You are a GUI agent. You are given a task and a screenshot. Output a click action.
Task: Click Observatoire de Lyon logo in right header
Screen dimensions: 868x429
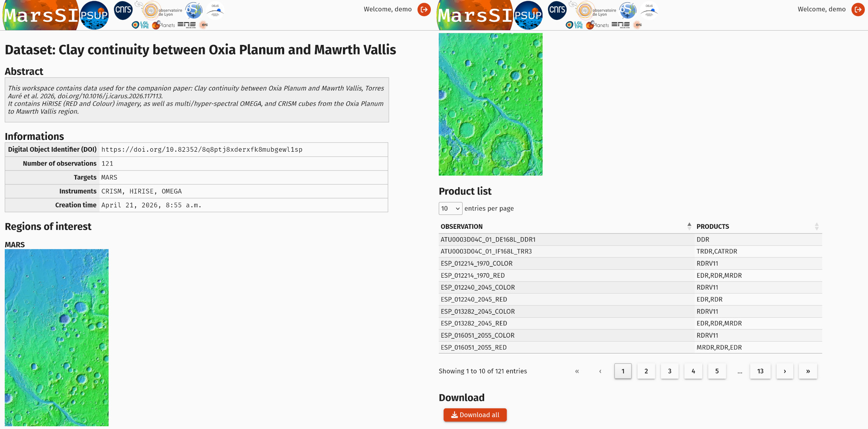(x=593, y=11)
